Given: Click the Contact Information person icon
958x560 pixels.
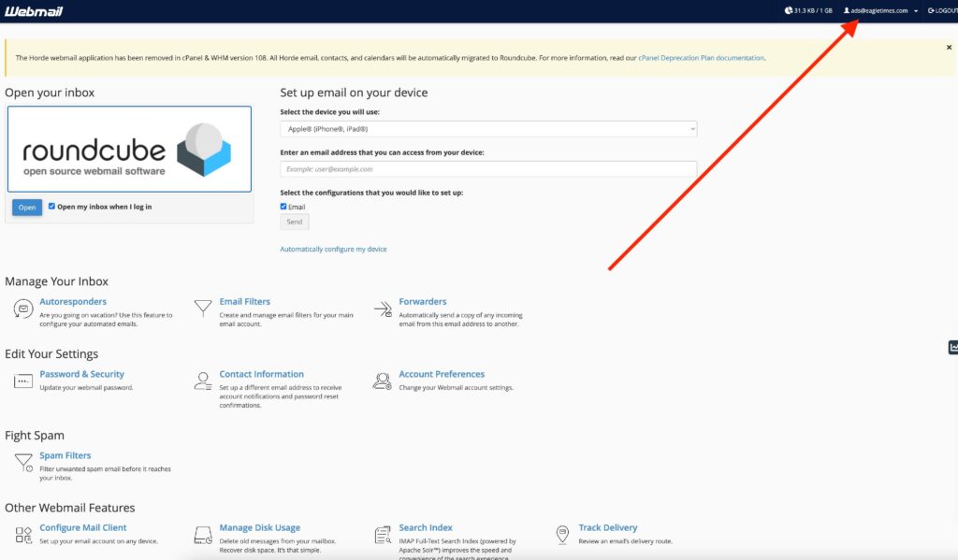Looking at the screenshot, I should point(202,381).
